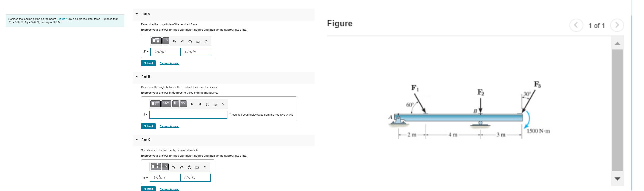Submit the Part A answer

(148, 63)
